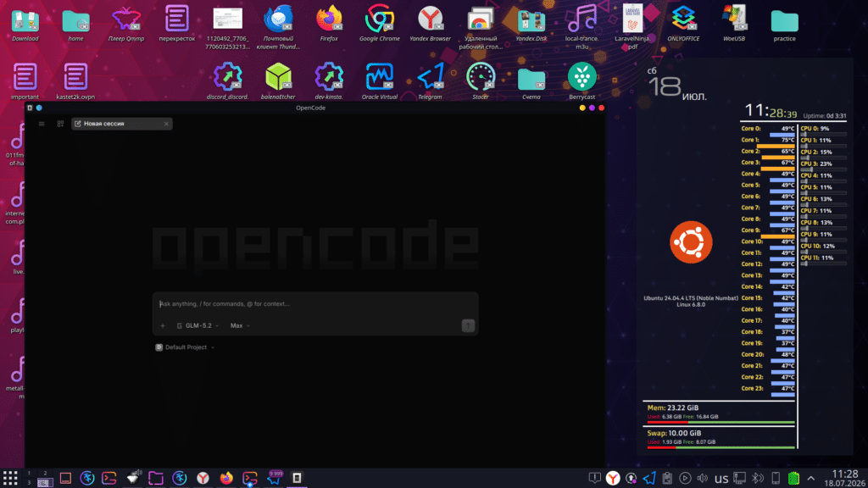Switch to virtual desktop 2 in pager
This screenshot has width=868, height=488.
point(46,474)
